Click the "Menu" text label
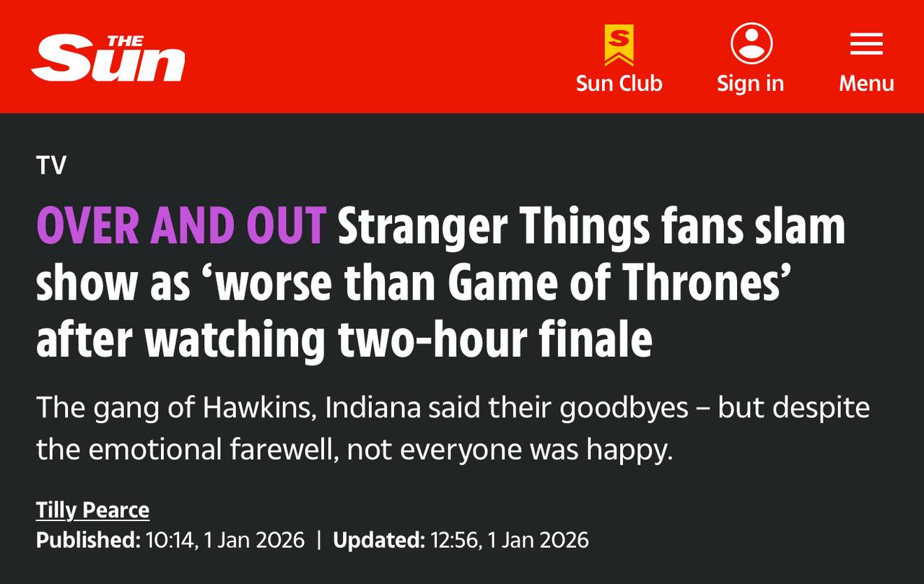Screen dimensions: 924x584 866,84
